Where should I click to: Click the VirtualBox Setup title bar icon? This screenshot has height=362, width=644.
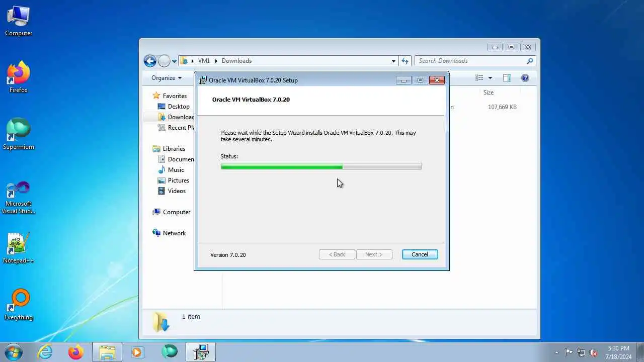[203, 80]
